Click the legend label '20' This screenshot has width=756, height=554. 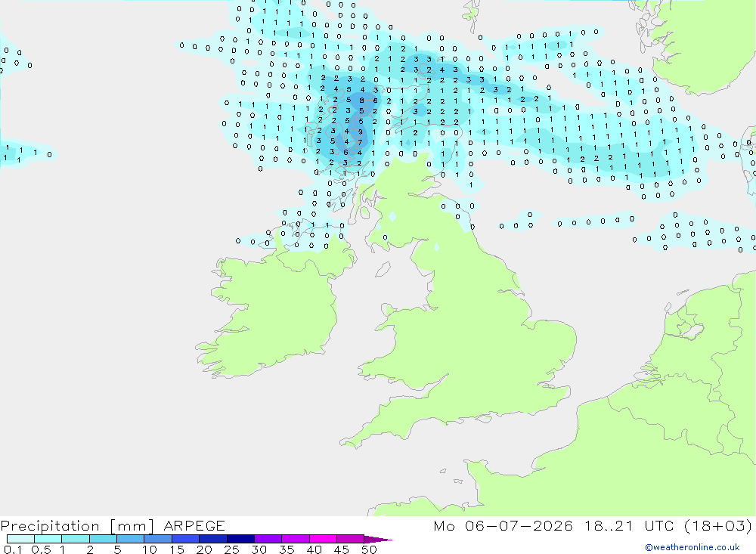204,549
